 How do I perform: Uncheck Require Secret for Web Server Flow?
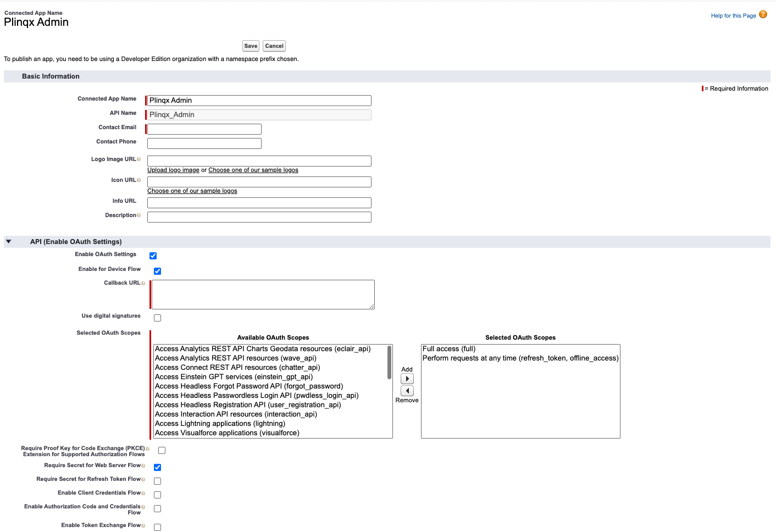coord(158,467)
